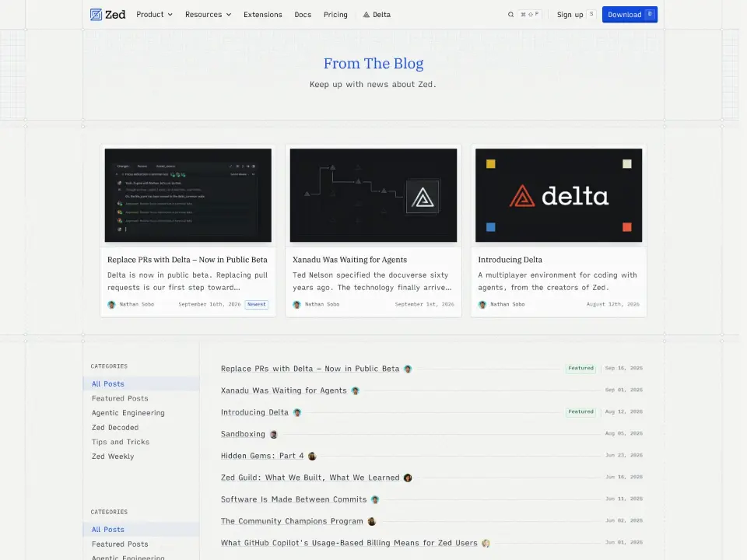Viewport: 747px width, 560px height.
Task: Click the date Sep 16, 2026
Action: [623, 369]
